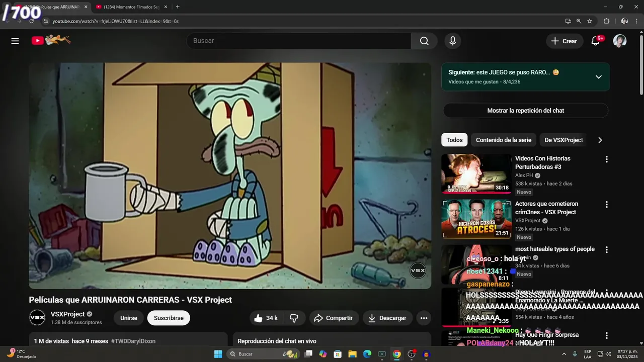This screenshot has width=644, height=362.
Task: Open Actores que cometieron crím3nes thumbnail
Action: click(x=476, y=219)
